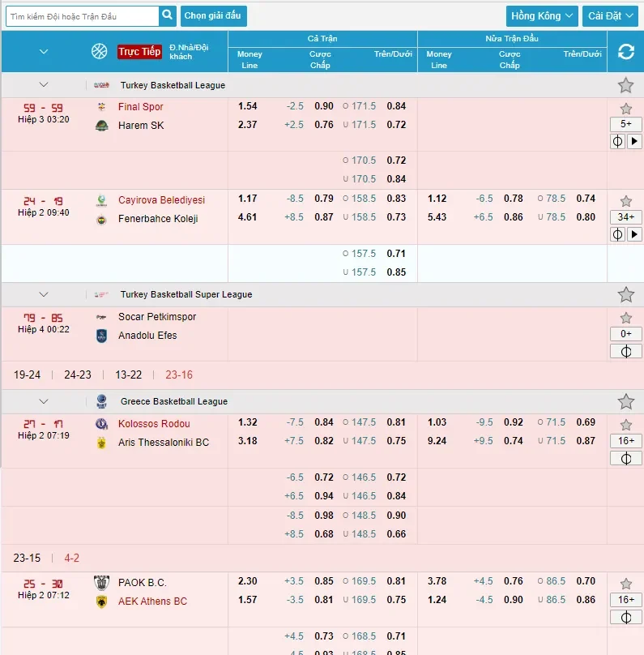Star the PAOK B.C. match
The width and height of the screenshot is (644, 655).
[x=625, y=584]
